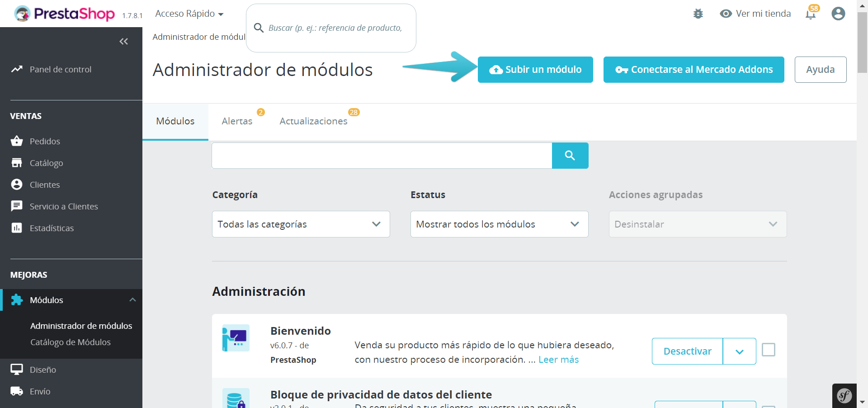Open notifications bell with 58 badge
This screenshot has height=408, width=868.
pos(811,14)
